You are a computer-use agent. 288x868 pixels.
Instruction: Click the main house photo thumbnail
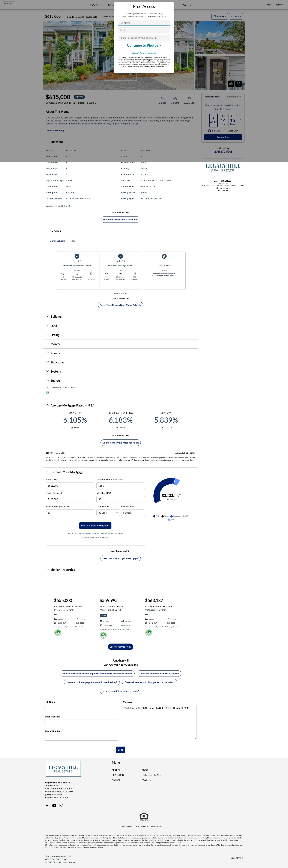[x=119, y=56]
